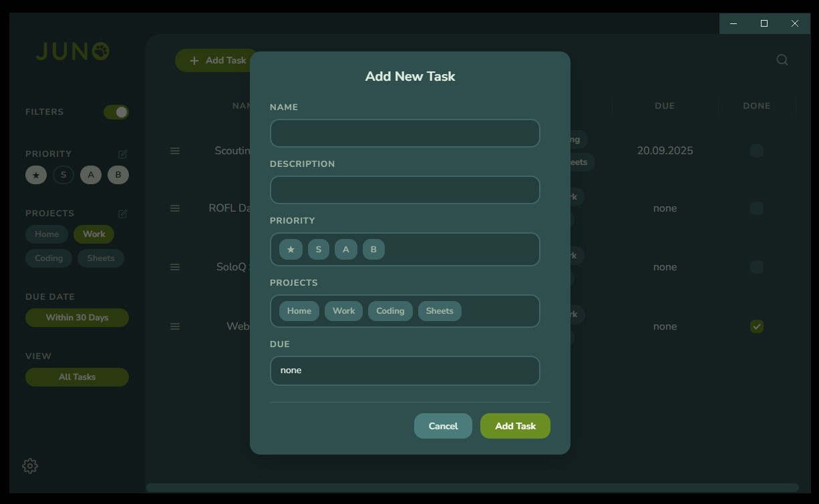Select star priority in the dialog

tap(291, 250)
